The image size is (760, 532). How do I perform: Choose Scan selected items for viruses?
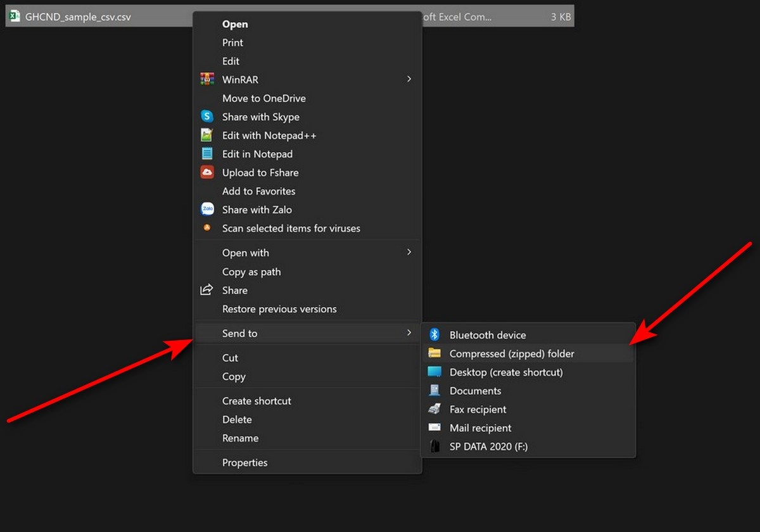[291, 228]
